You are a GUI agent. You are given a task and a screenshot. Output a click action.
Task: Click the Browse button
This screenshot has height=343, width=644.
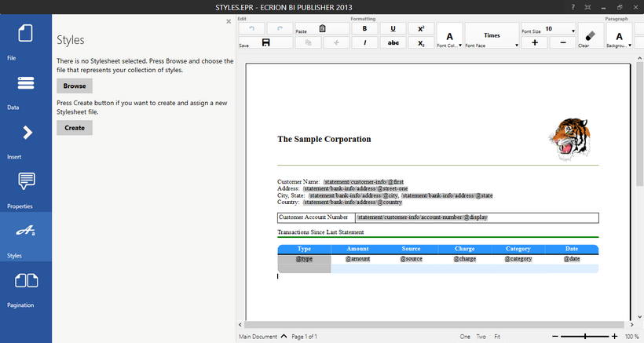75,86
